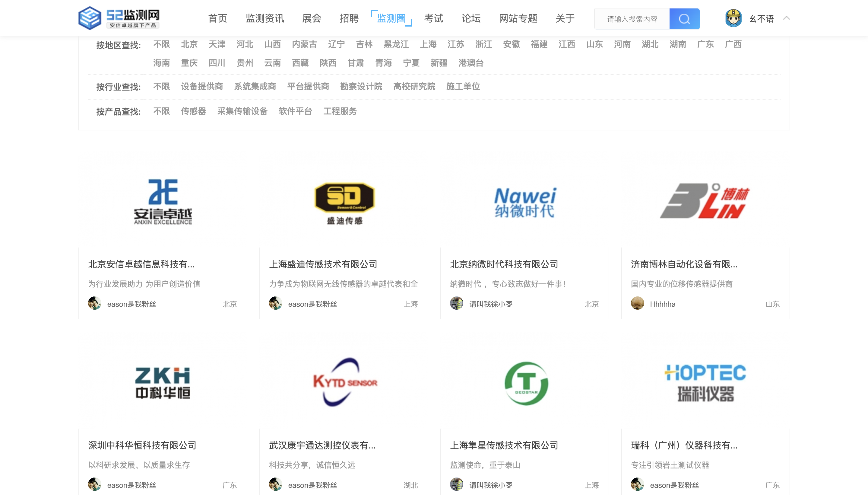
Task: Filter region by 北京
Action: point(189,44)
